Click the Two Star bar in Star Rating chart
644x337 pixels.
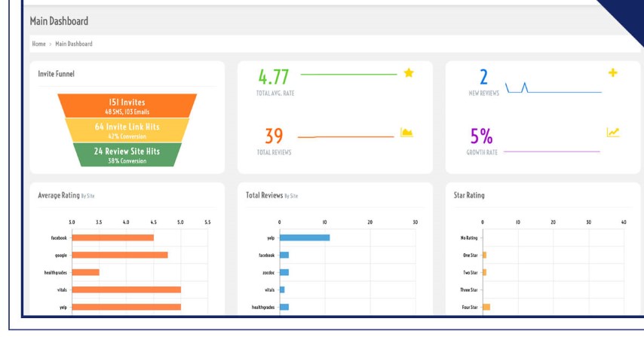point(485,272)
